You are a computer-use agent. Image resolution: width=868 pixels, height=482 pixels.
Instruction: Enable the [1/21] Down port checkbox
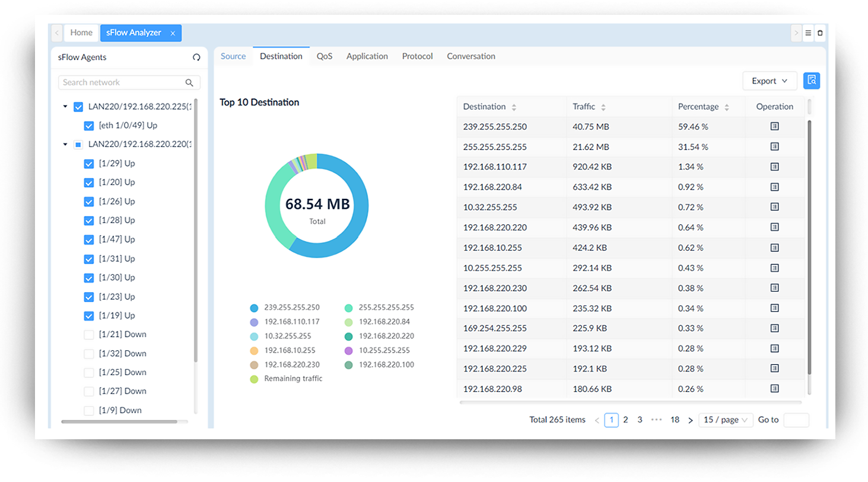point(89,335)
